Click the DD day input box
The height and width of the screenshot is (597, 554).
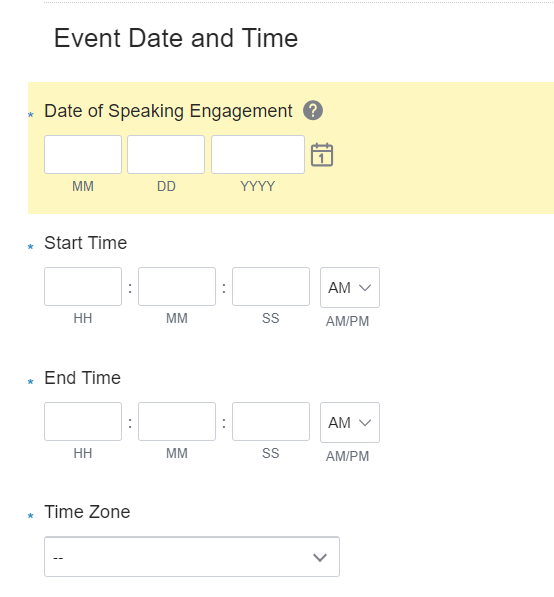coord(166,155)
